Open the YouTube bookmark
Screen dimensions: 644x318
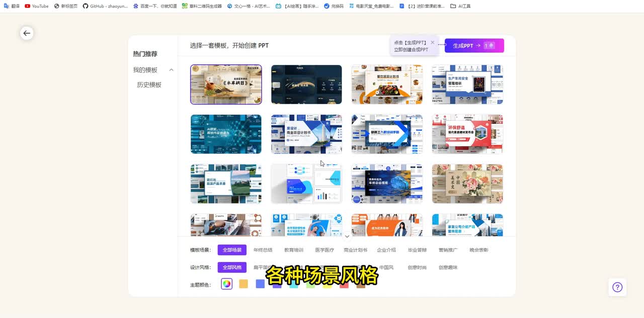tap(37, 6)
